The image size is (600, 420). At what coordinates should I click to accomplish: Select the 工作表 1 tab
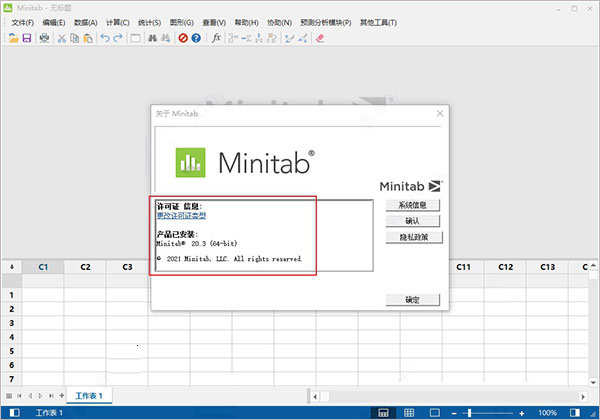[89, 396]
